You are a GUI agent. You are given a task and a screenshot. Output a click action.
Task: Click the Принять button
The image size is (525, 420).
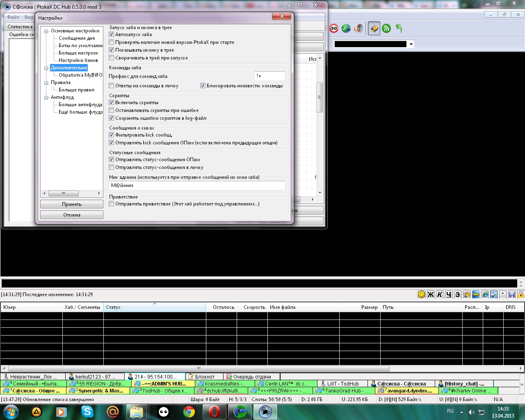[72, 204]
